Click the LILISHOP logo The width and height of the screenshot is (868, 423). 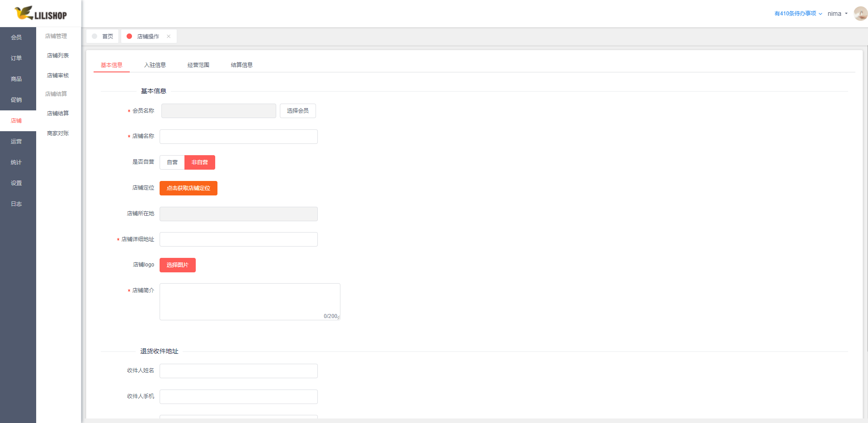click(41, 13)
